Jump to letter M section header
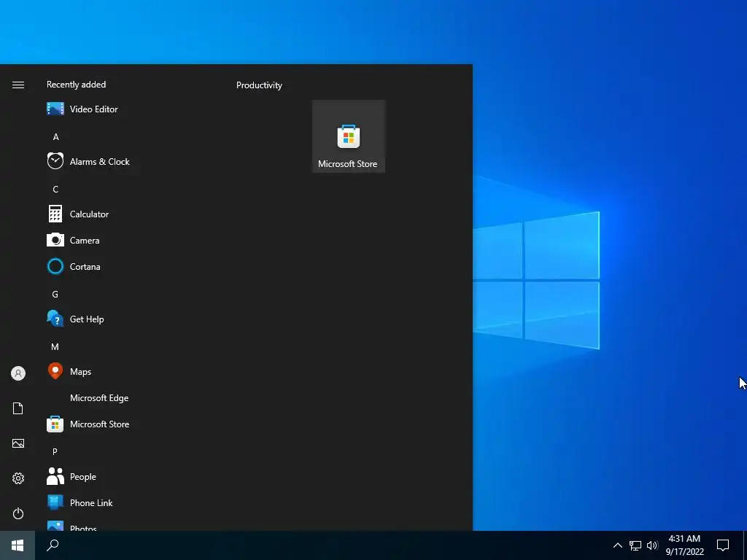747x560 pixels. coord(55,346)
